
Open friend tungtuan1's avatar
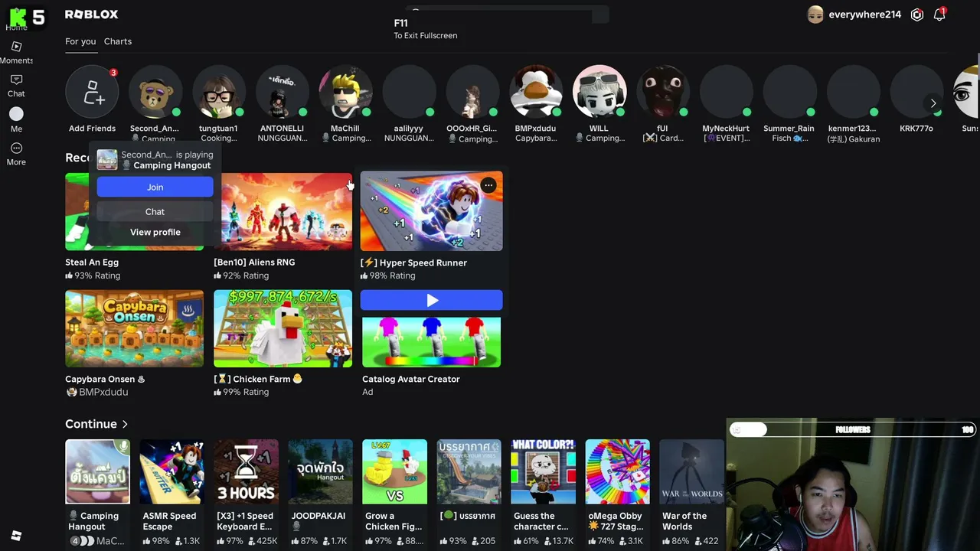pyautogui.click(x=219, y=92)
